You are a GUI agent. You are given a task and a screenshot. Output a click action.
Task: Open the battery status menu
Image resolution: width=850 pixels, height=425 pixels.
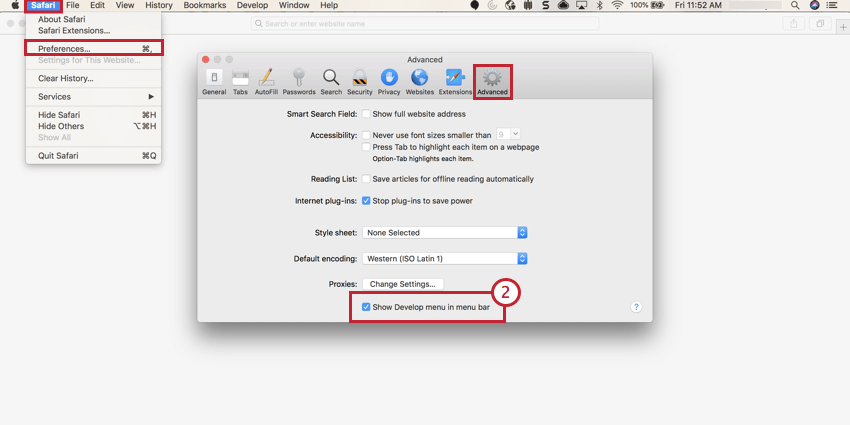pos(647,5)
